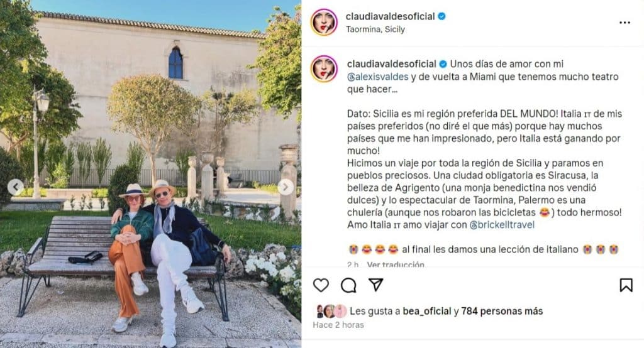
Task: Open the caption author's profile picture
Action: (x=324, y=69)
